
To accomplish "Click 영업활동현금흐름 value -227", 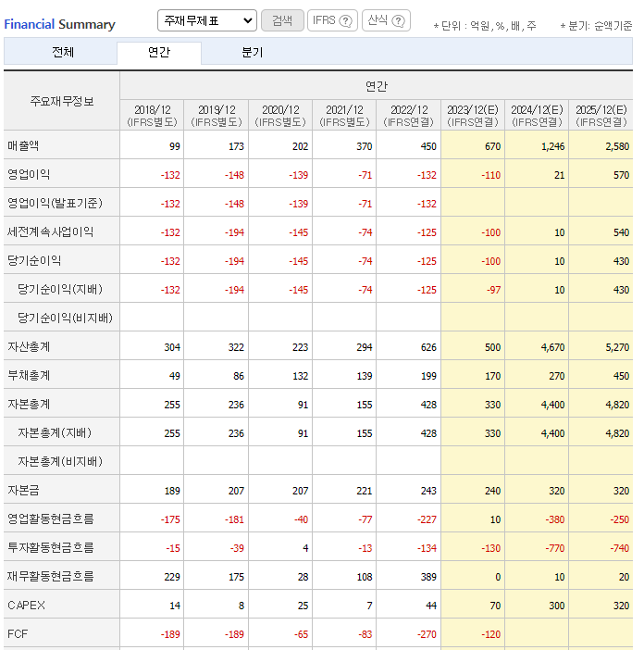I will 427,519.
